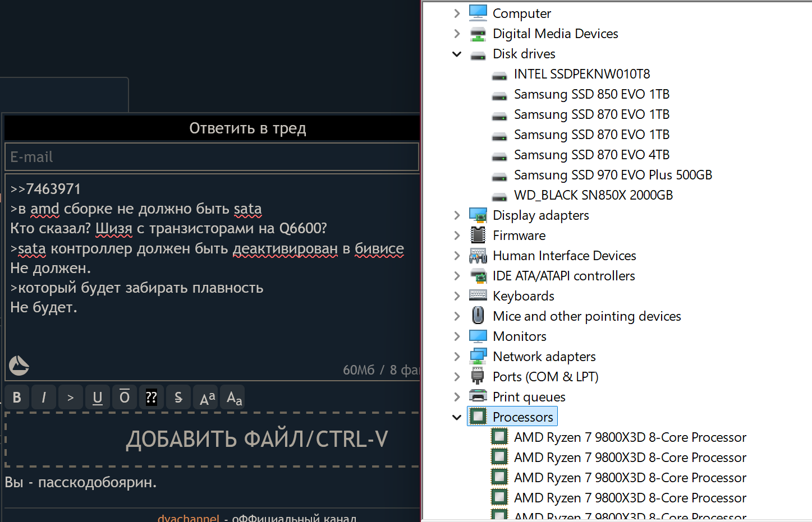Click the INTEL SSDPEKNW010T8 drive icon
Screen dimensions: 812x522
[499, 75]
